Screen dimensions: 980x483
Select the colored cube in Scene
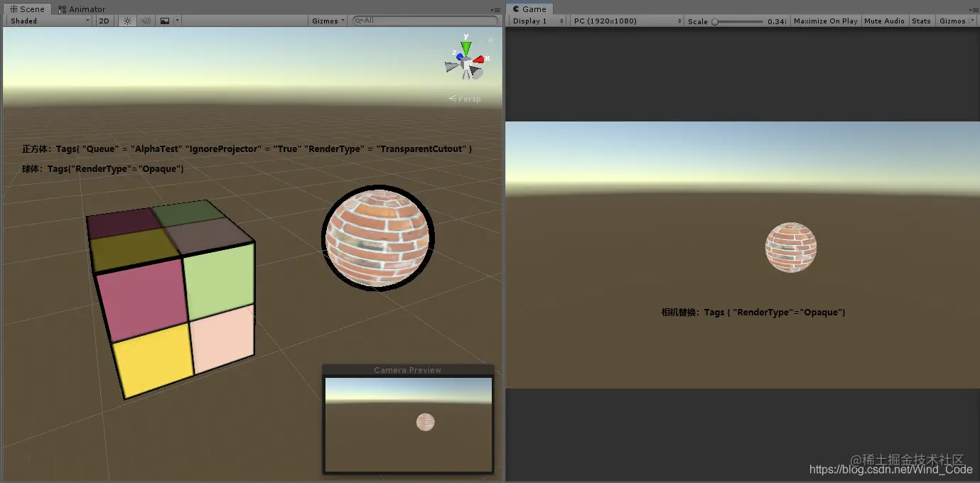click(x=172, y=298)
